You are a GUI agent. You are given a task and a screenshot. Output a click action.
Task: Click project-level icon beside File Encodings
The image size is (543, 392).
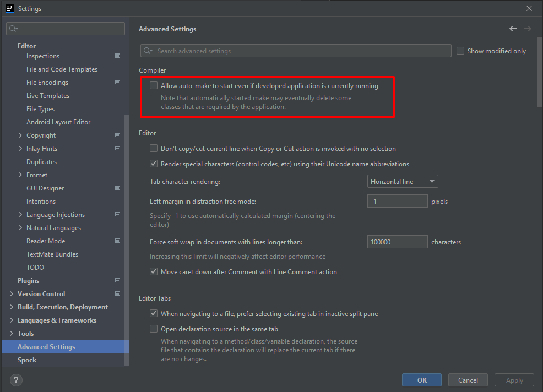click(117, 83)
